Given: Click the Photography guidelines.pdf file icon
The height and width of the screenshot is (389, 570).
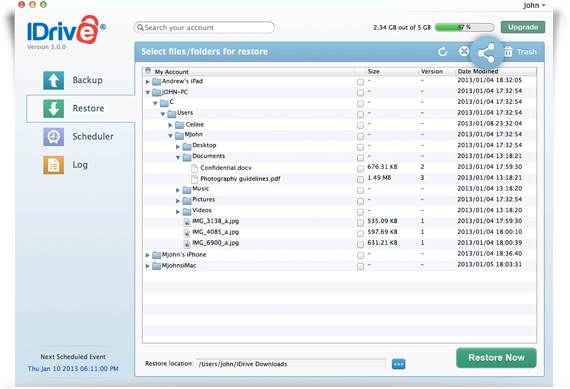Looking at the screenshot, I should 194,179.
